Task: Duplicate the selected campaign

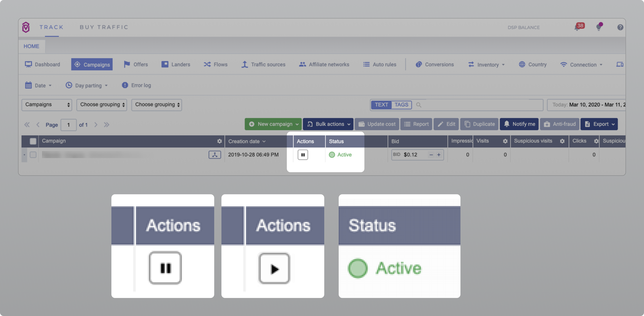Action: click(479, 124)
